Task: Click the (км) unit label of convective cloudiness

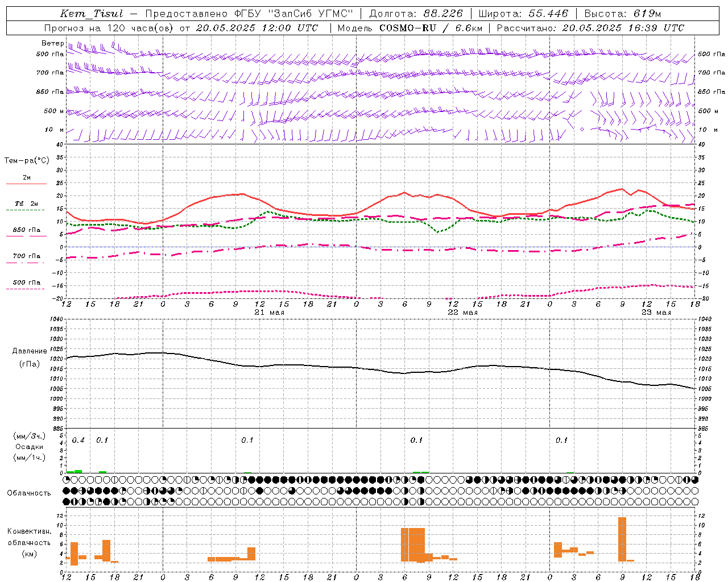Action: [x=29, y=554]
